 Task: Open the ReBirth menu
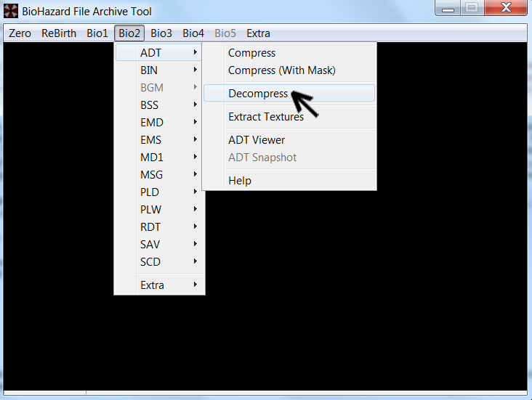click(x=59, y=33)
